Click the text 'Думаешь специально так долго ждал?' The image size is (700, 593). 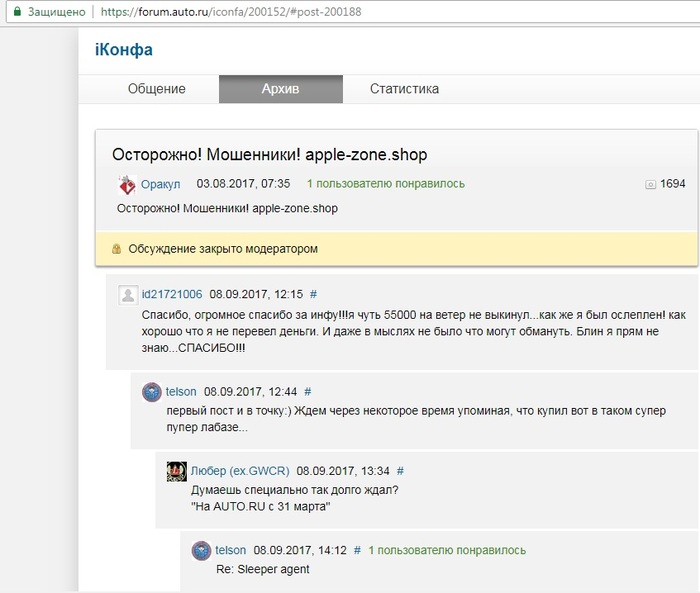point(295,490)
